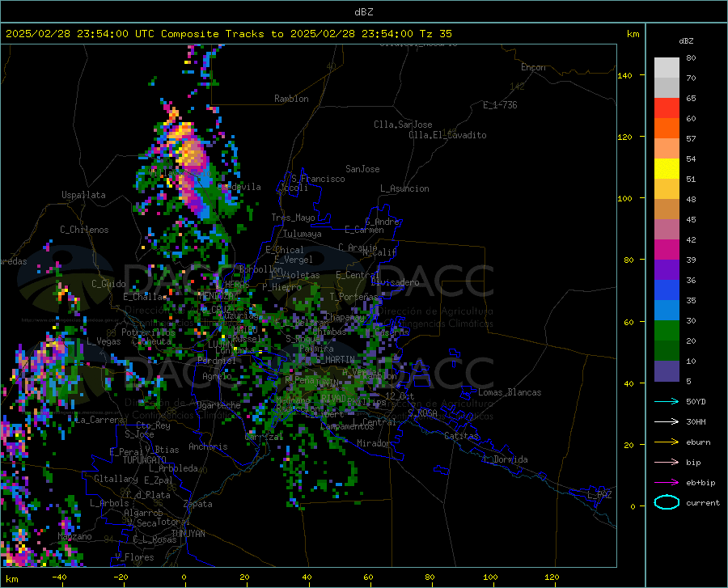Click the magenta eb+bip arrow icon

667,483
